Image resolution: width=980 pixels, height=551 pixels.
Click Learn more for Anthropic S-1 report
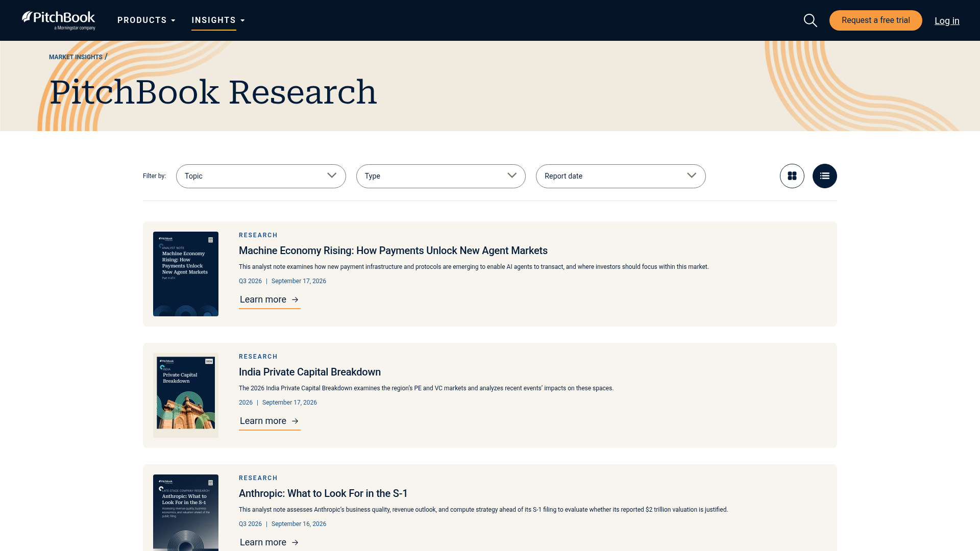tap(269, 542)
